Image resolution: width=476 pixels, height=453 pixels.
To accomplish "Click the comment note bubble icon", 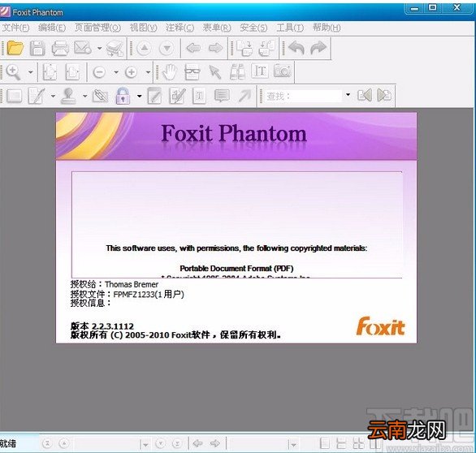I will click(222, 96).
